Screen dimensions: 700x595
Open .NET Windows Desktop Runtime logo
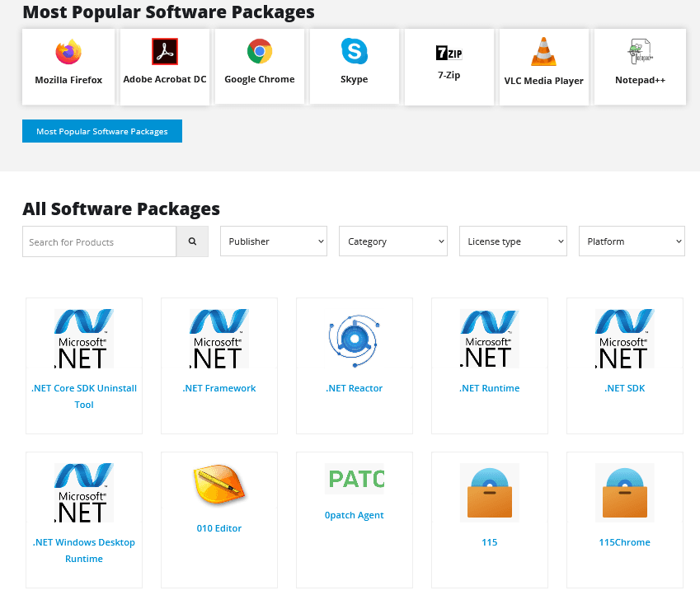click(84, 493)
